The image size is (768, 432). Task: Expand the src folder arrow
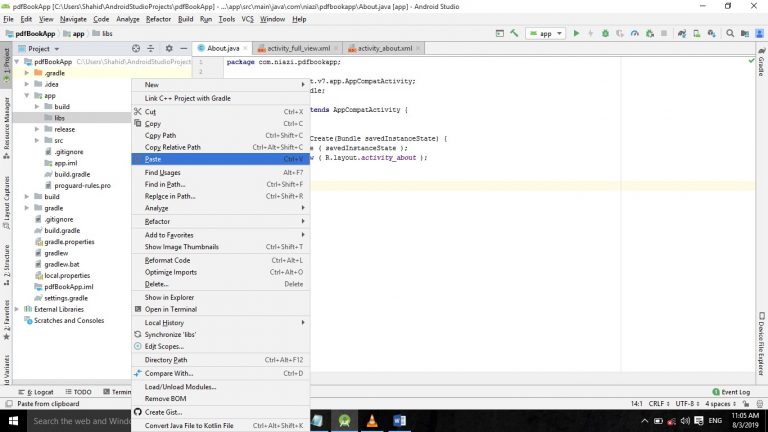click(37, 141)
